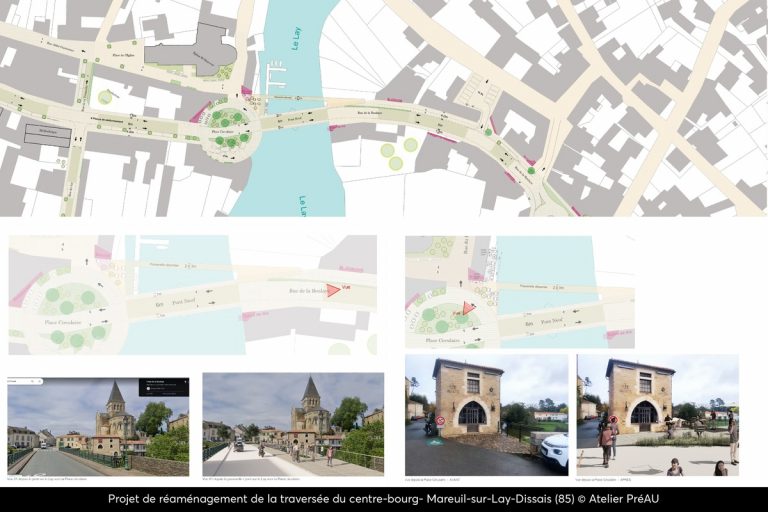Image resolution: width=768 pixels, height=512 pixels.
Task: Select the boat pontoon on the river
Action: click(x=277, y=77)
